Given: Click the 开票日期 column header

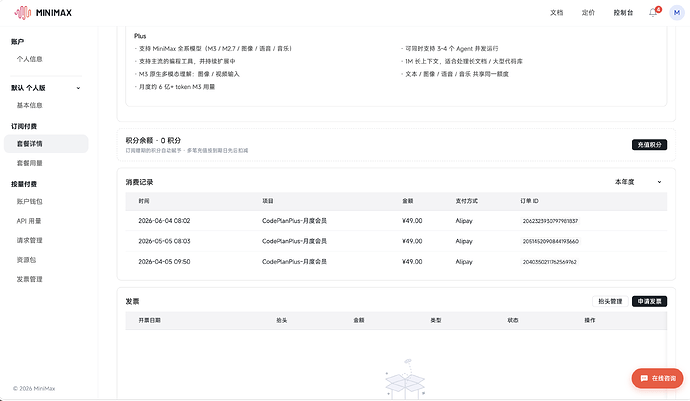Looking at the screenshot, I should point(149,320).
